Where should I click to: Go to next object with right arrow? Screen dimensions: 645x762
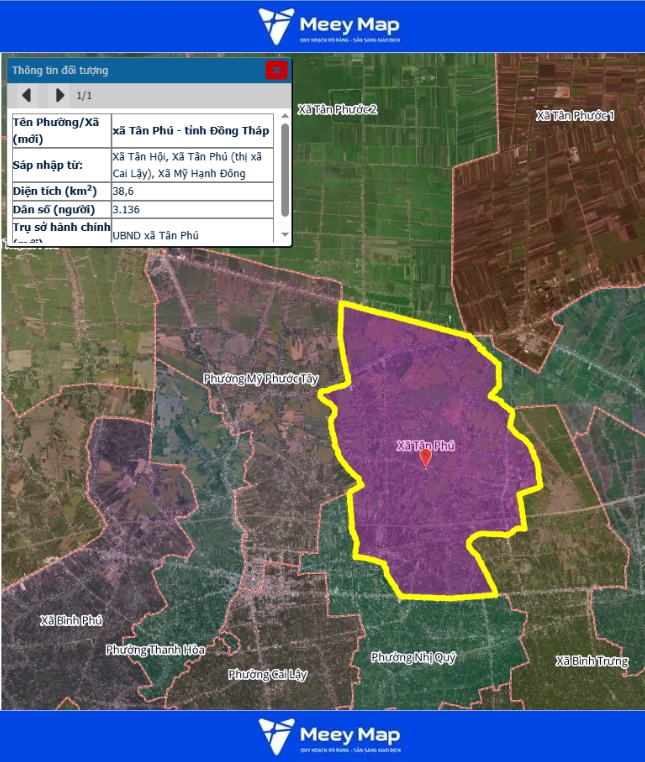(60, 95)
